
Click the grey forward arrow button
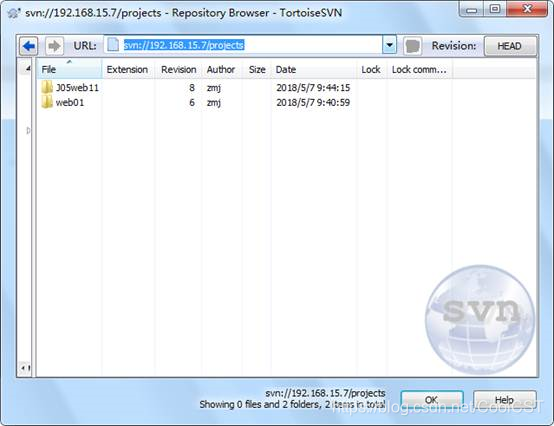(x=54, y=46)
